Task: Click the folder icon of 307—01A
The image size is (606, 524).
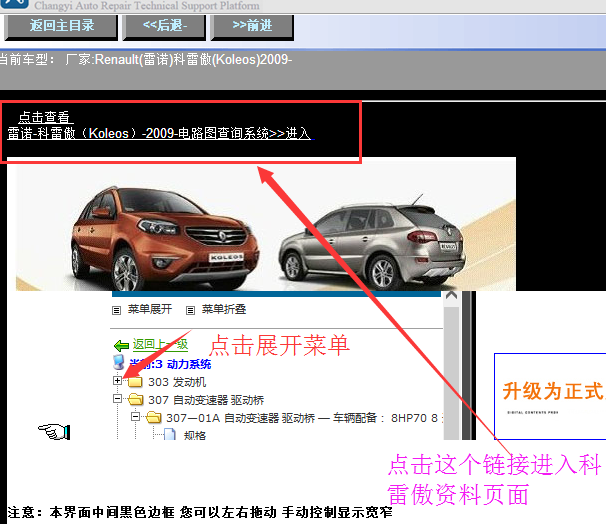Action: pyautogui.click(x=153, y=417)
